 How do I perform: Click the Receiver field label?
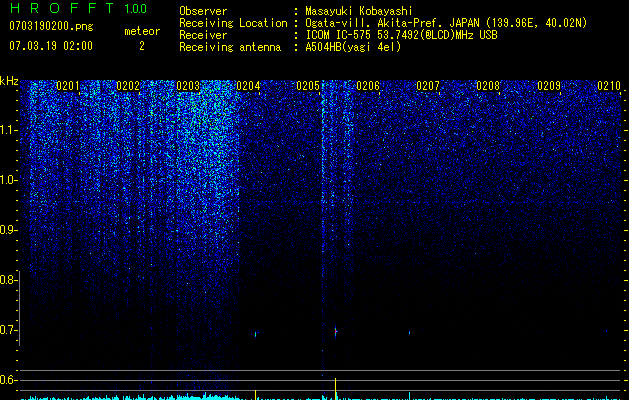203,35
